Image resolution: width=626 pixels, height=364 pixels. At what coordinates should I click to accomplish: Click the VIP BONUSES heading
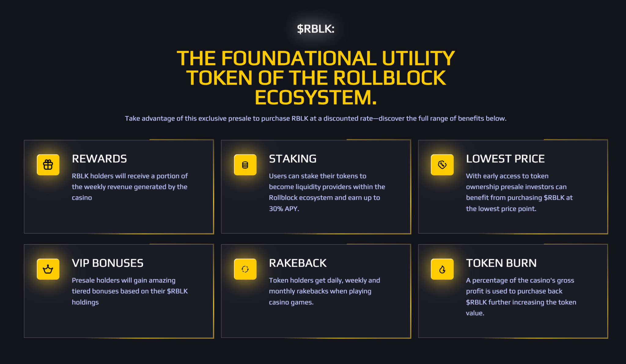click(x=108, y=263)
